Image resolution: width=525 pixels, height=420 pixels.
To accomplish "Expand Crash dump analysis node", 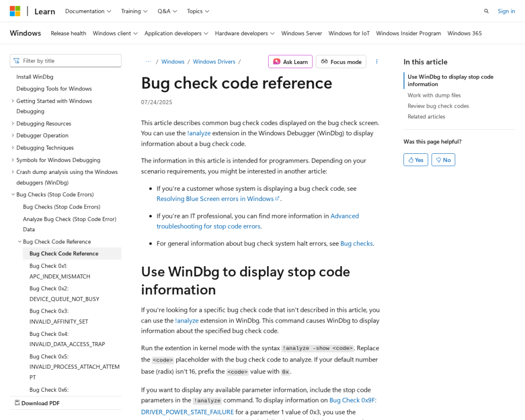I will point(13,172).
